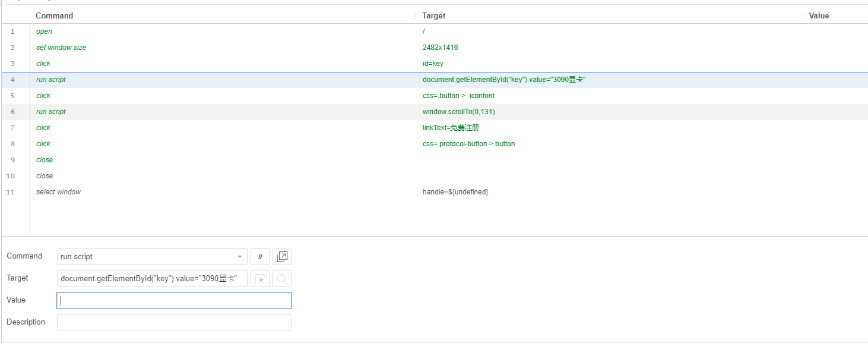Viewport: 868px width, 343px height.
Task: Toggle the enable/disable command comment button
Action: click(259, 257)
